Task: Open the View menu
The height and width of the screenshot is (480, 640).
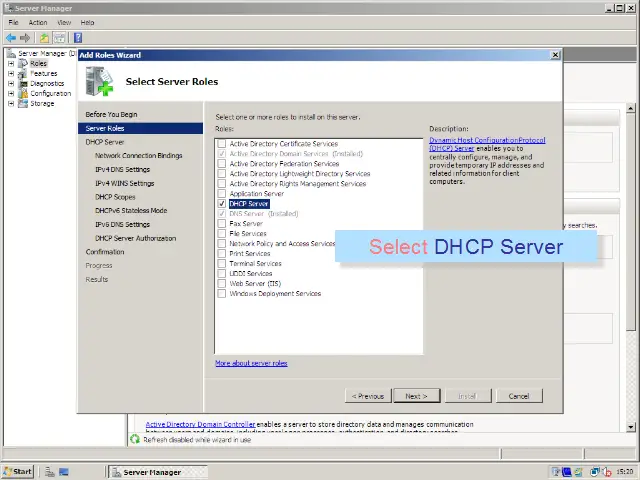Action: (64, 22)
